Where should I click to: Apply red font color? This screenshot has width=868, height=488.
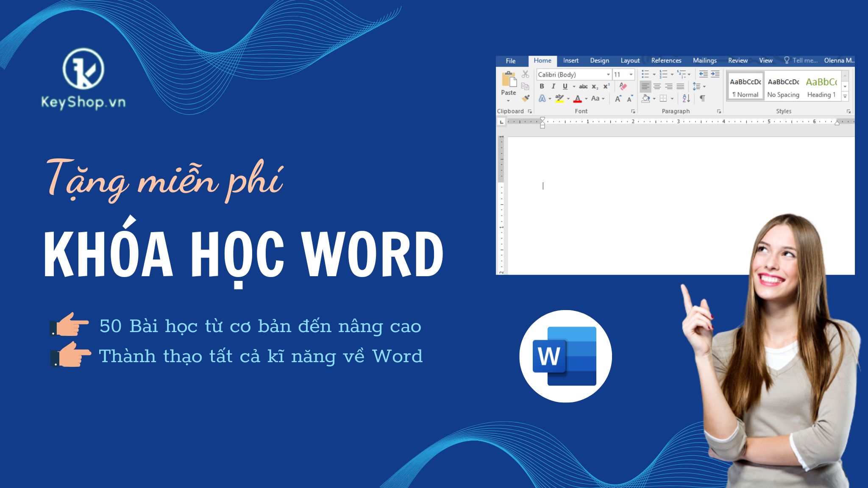point(577,98)
